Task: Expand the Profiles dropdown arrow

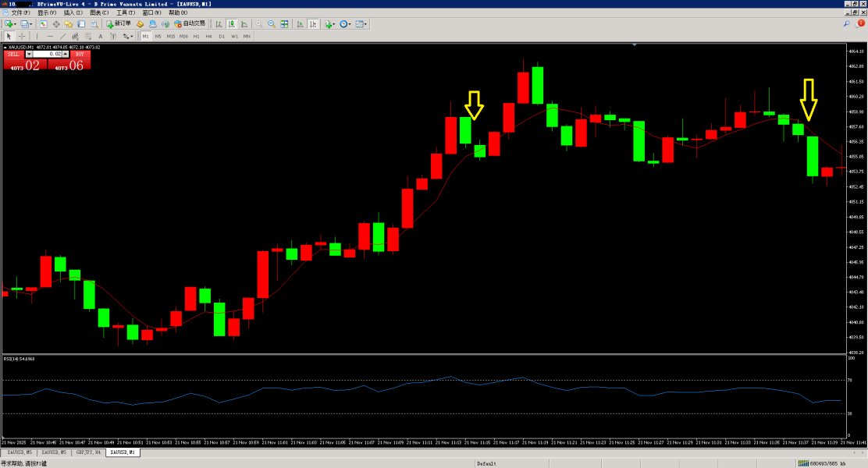Action: point(31,24)
